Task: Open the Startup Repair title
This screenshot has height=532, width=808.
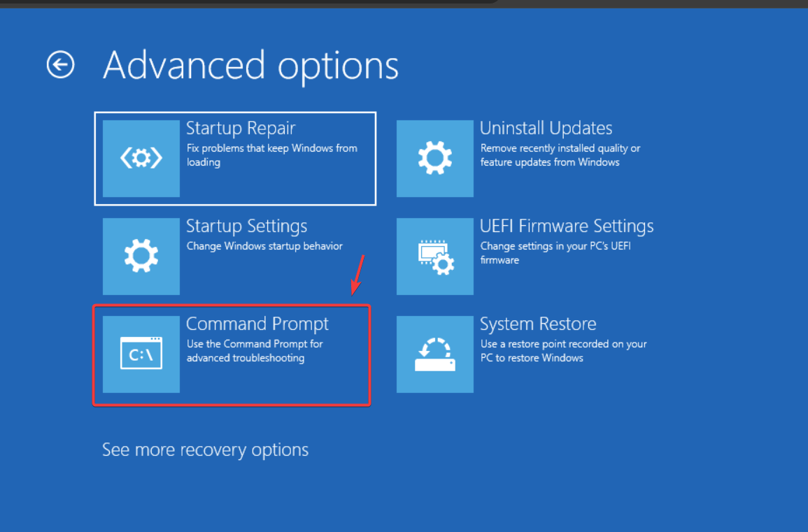Action: tap(241, 128)
